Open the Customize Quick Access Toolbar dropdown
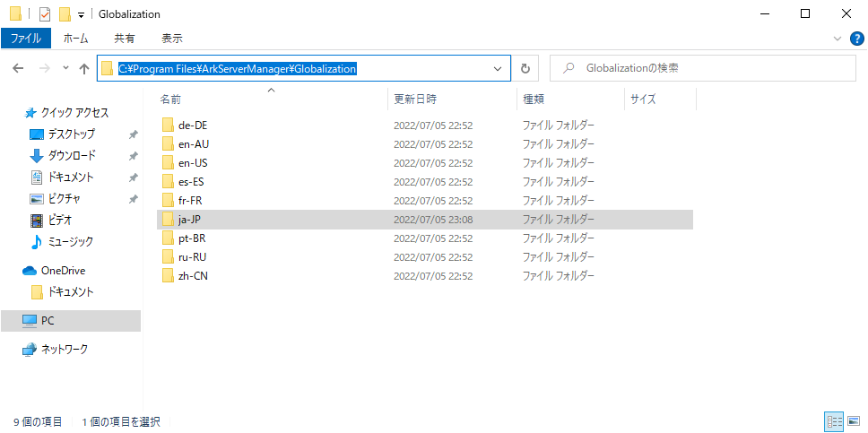 (x=81, y=14)
